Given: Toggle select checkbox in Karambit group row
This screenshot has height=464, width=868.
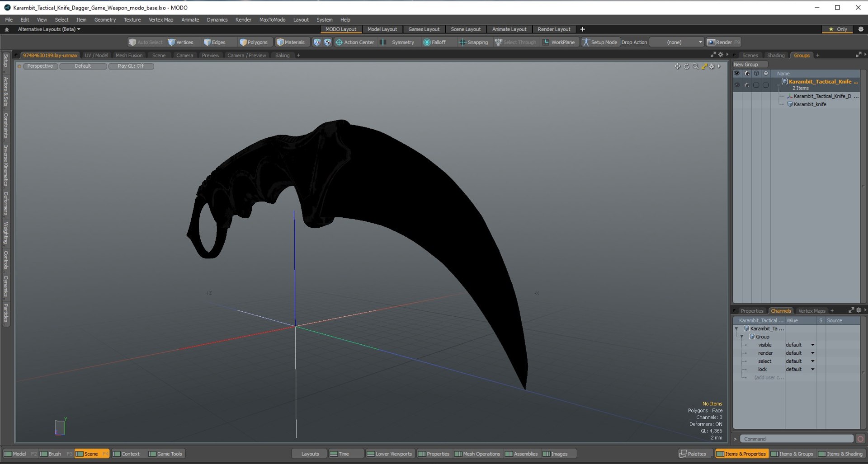Looking at the screenshot, I should point(756,85).
